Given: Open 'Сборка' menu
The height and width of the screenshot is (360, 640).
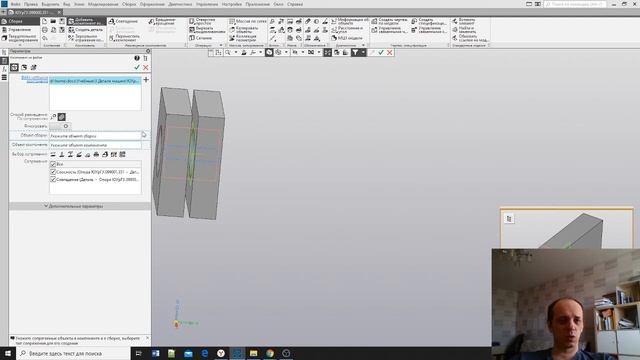Looking at the screenshot, I should coord(129,4).
